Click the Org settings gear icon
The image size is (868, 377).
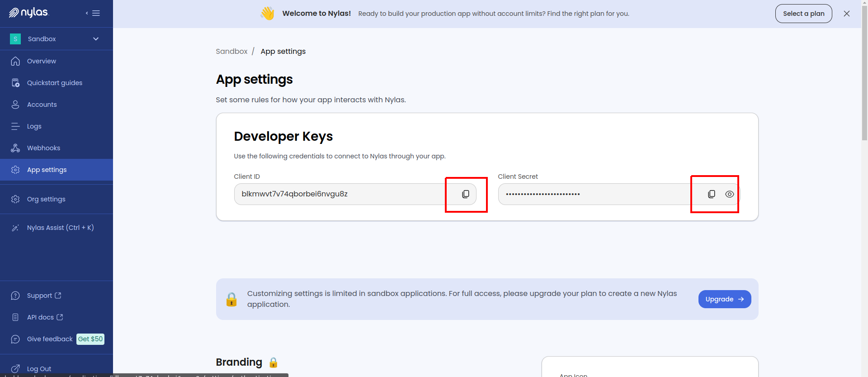[15, 199]
